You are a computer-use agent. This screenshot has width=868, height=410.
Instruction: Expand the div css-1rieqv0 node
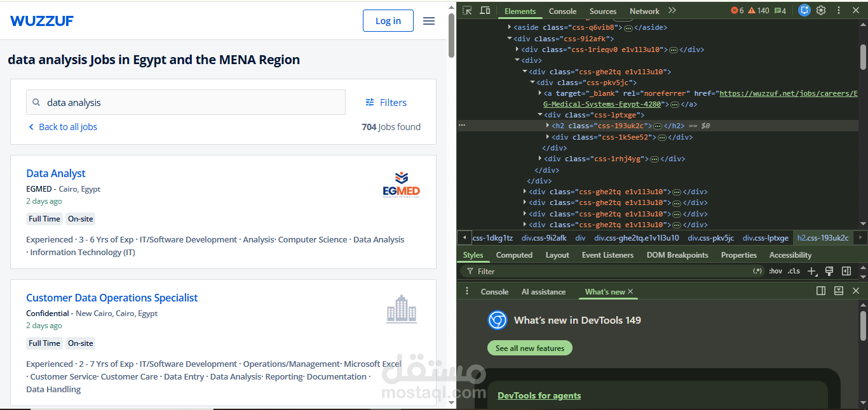pos(517,50)
